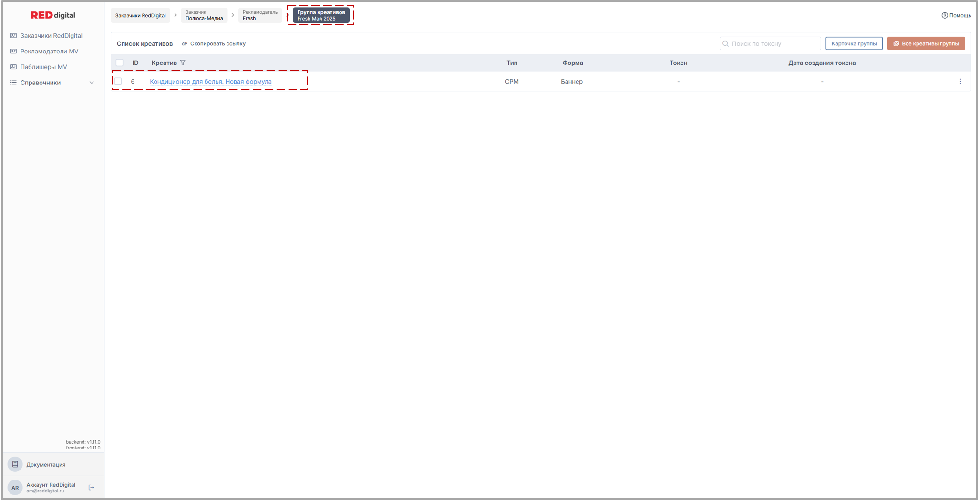Navigate to Рекламодатель Fresh breadcrumb
This screenshot has width=980, height=501.
click(x=259, y=16)
